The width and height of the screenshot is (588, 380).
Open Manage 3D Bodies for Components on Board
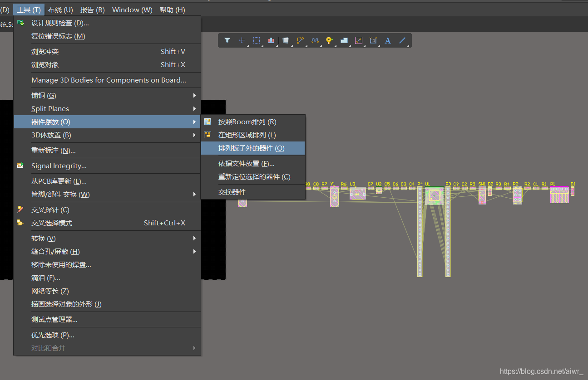click(107, 80)
